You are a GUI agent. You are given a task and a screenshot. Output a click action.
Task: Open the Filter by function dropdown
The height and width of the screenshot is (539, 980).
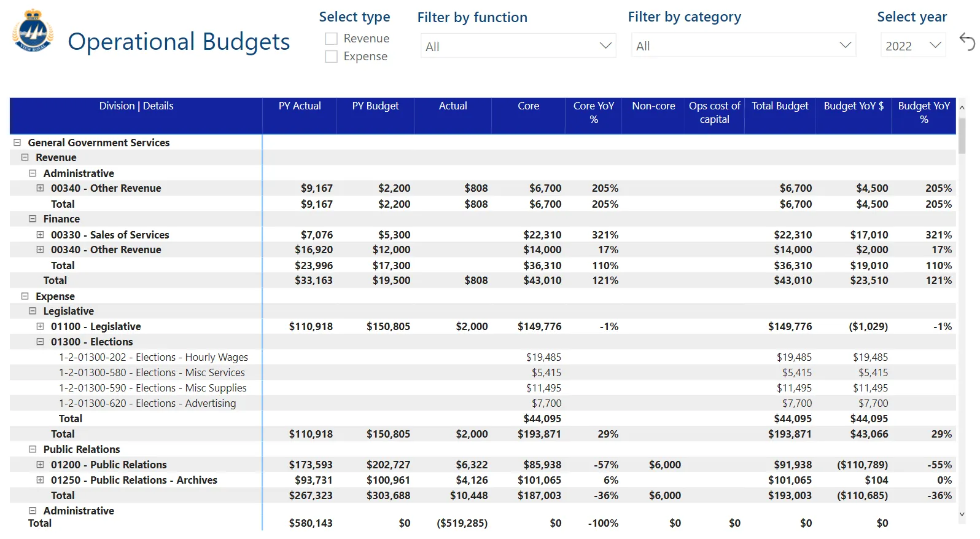pyautogui.click(x=518, y=46)
